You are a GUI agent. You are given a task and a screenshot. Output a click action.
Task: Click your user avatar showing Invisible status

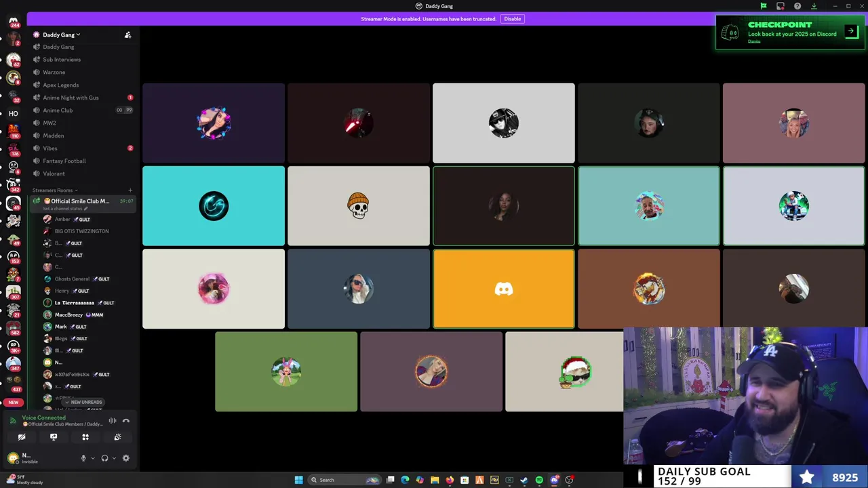[13, 458]
